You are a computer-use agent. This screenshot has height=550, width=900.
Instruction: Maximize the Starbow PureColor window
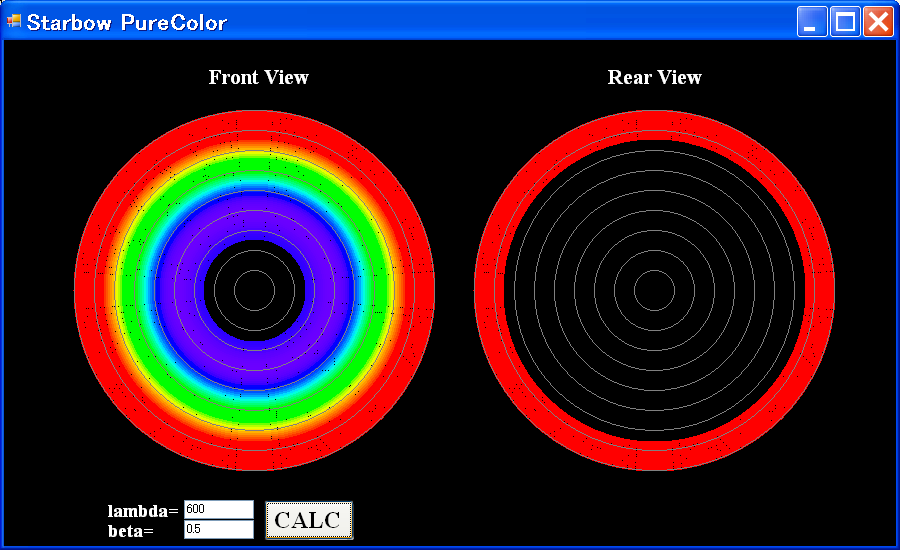point(845,22)
